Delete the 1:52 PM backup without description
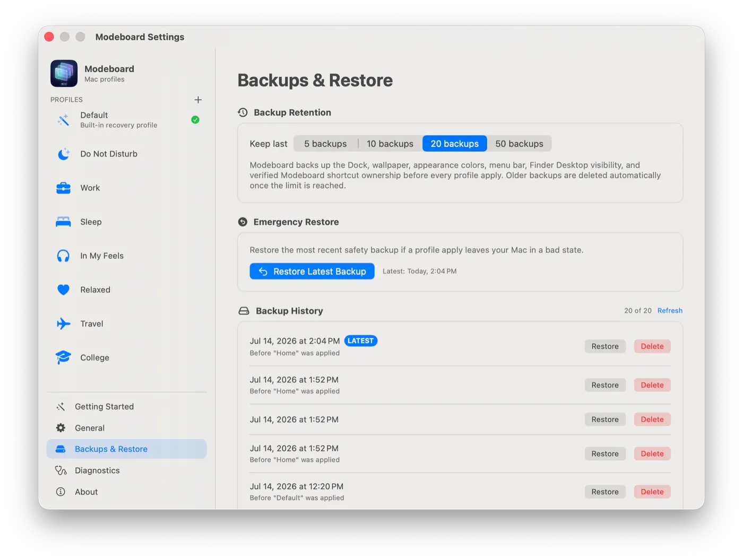743x560 pixels. click(652, 419)
